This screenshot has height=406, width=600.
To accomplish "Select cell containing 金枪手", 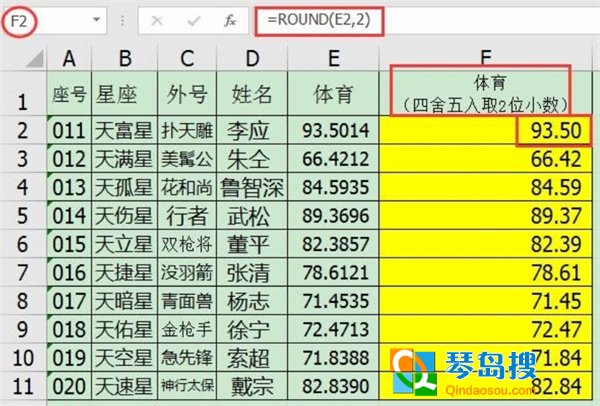I will [x=187, y=329].
